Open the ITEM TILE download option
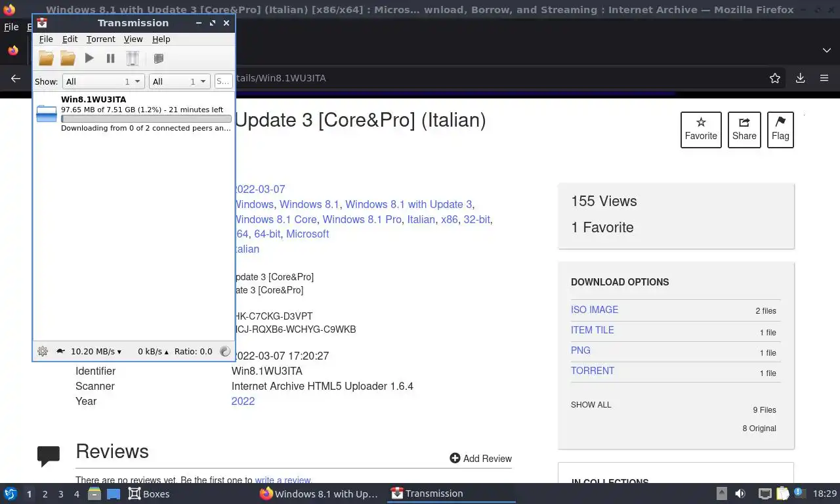The width and height of the screenshot is (840, 504). (x=593, y=330)
